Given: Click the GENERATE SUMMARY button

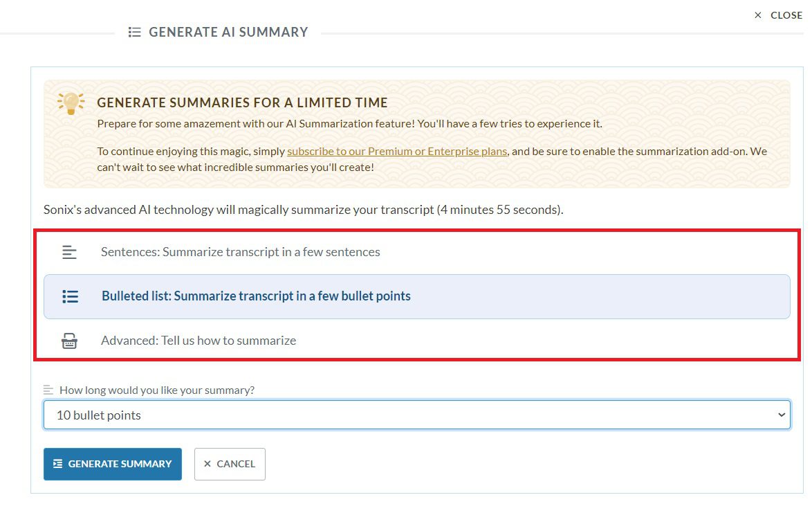Looking at the screenshot, I should (113, 464).
